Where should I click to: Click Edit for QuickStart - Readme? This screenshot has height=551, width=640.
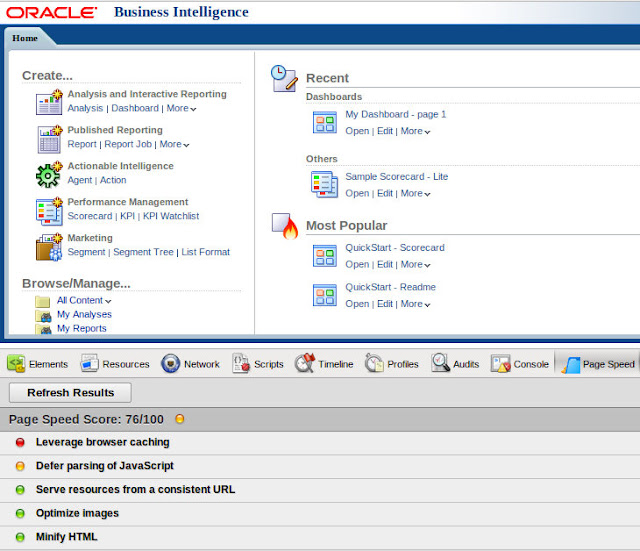click(x=385, y=304)
